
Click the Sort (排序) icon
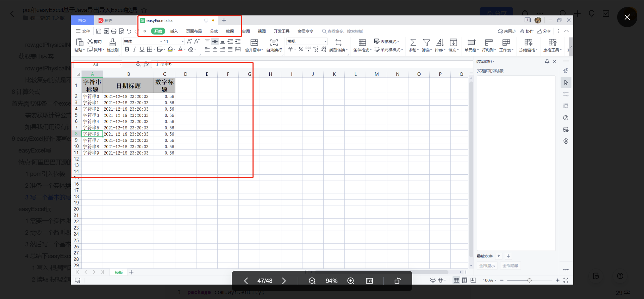point(440,42)
